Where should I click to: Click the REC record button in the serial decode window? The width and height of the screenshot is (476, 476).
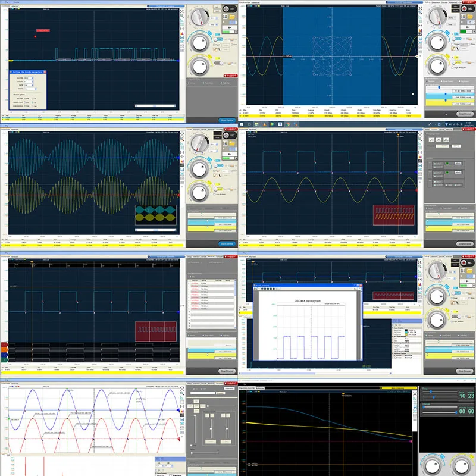(x=230, y=9)
